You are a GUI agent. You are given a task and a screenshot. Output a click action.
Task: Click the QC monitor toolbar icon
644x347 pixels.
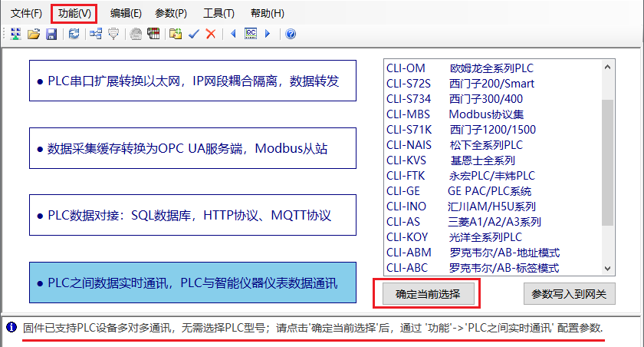251,34
